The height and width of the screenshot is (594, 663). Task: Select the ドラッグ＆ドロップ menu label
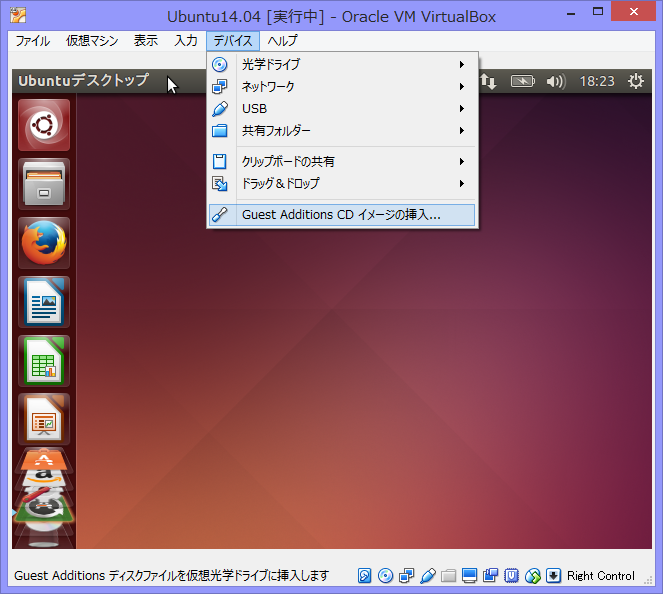[281, 183]
